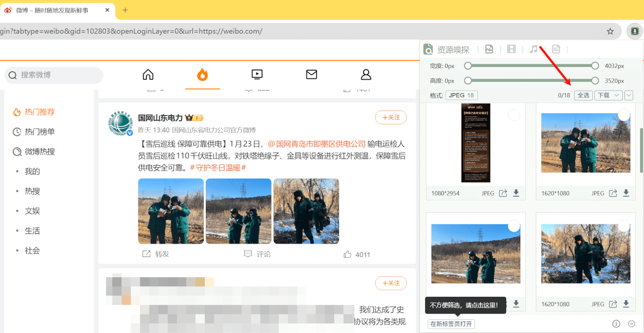Screen dimensions: 644x333
Task: Click the info icon at panel bottom
Action: [x=616, y=324]
